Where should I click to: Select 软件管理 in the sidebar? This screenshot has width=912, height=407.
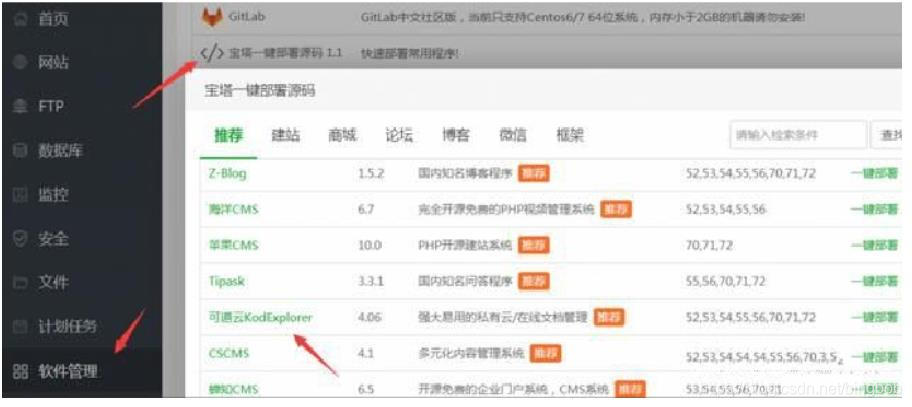point(67,371)
